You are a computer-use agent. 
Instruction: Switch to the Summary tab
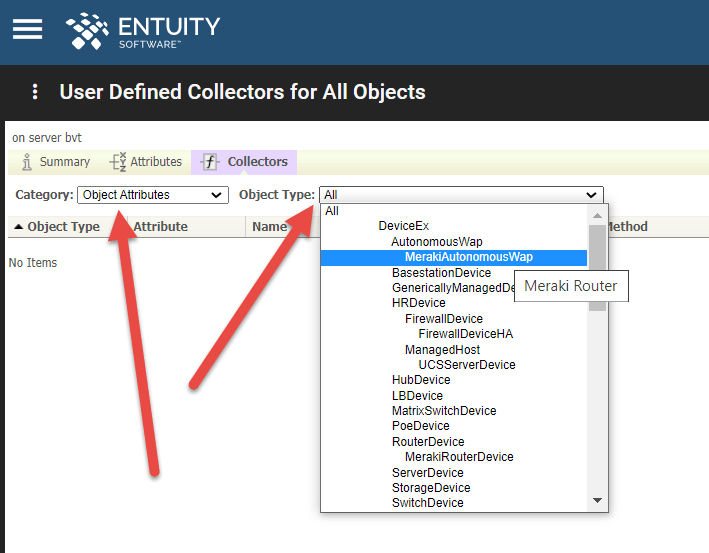pyautogui.click(x=56, y=162)
